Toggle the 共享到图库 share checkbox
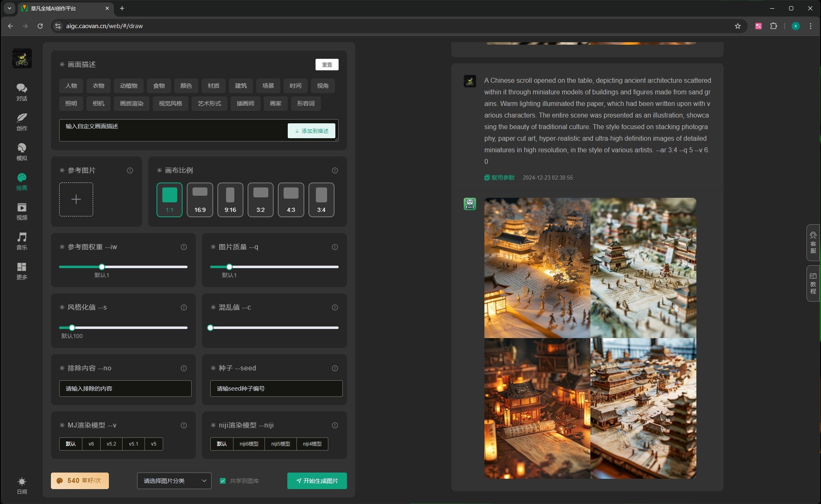The width and height of the screenshot is (821, 504). (223, 481)
